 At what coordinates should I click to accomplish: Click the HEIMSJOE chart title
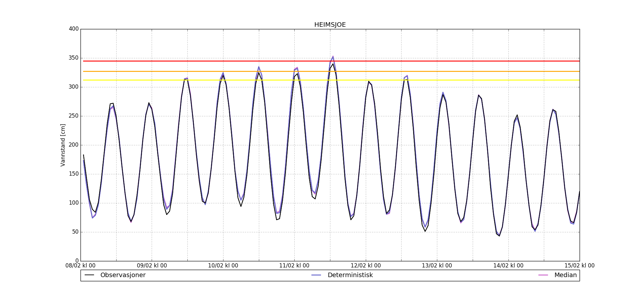pyautogui.click(x=330, y=25)
